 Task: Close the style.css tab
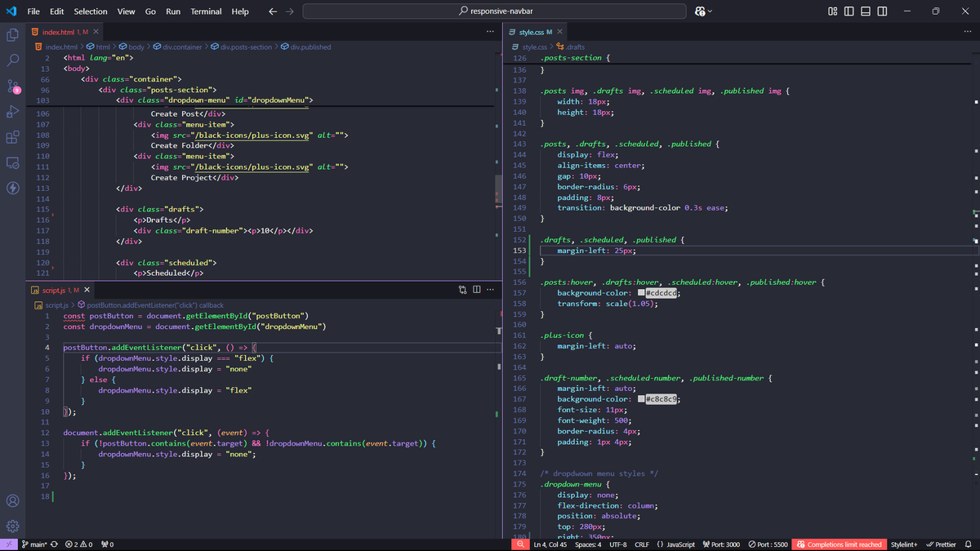(x=559, y=32)
